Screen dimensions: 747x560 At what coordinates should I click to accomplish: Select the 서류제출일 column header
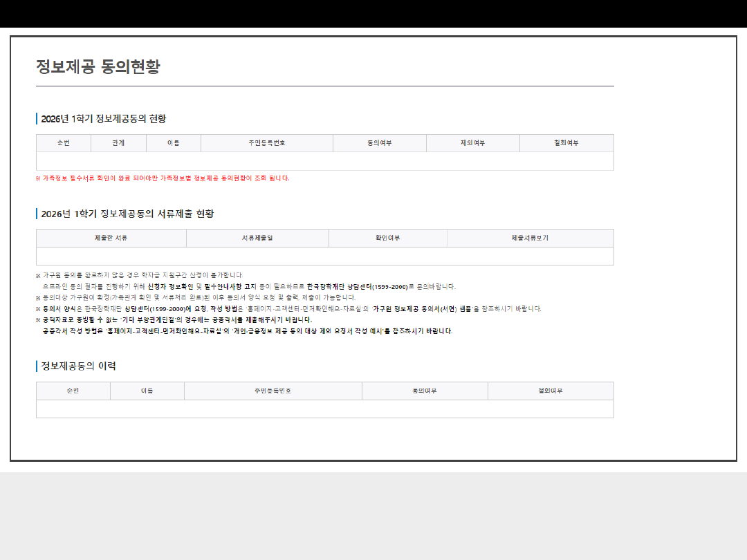[x=257, y=238]
